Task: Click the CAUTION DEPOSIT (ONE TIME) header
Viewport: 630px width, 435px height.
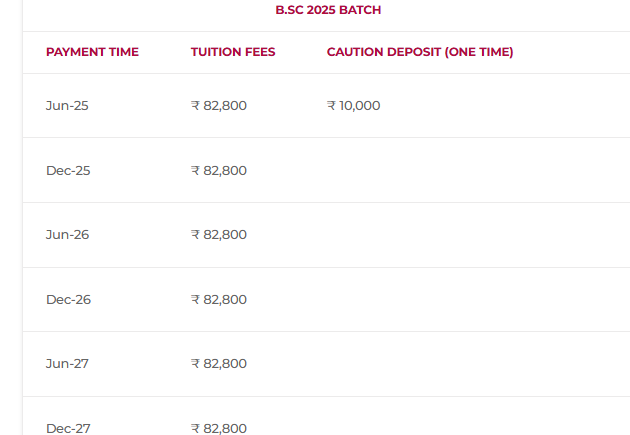Action: [420, 52]
